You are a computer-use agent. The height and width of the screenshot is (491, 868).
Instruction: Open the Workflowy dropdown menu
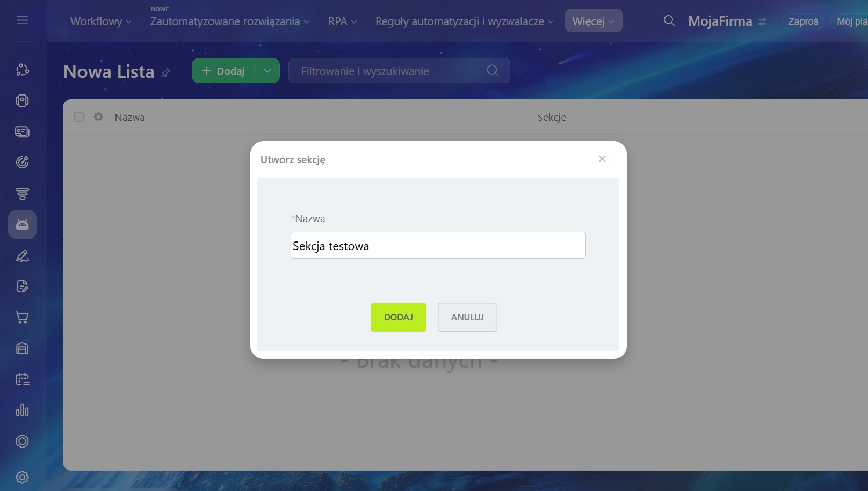pos(100,21)
